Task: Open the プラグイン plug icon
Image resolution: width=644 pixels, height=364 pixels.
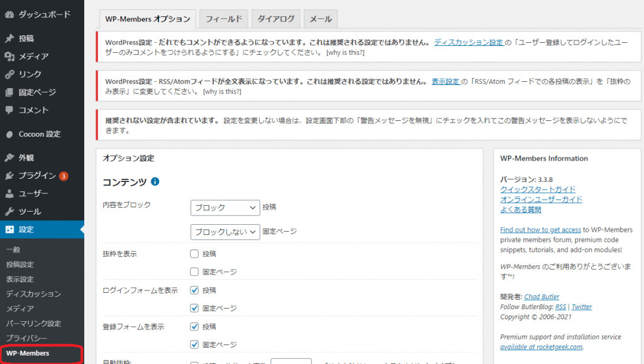Action: coord(8,175)
